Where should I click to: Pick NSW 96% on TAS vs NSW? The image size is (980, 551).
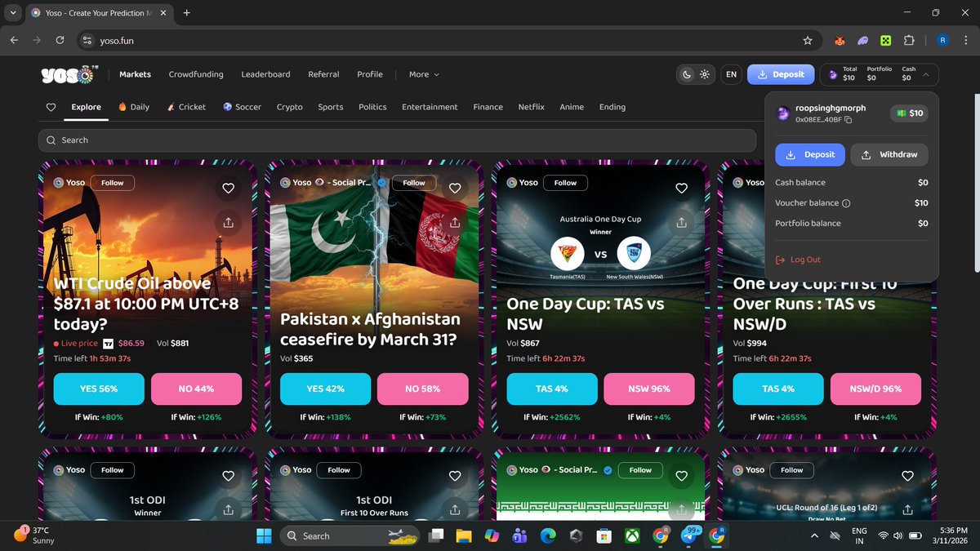click(x=649, y=389)
